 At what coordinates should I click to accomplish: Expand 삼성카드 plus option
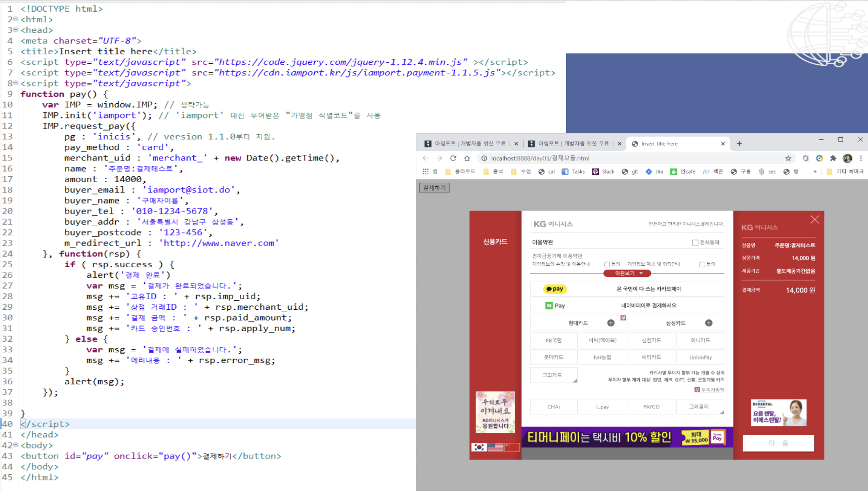click(709, 323)
